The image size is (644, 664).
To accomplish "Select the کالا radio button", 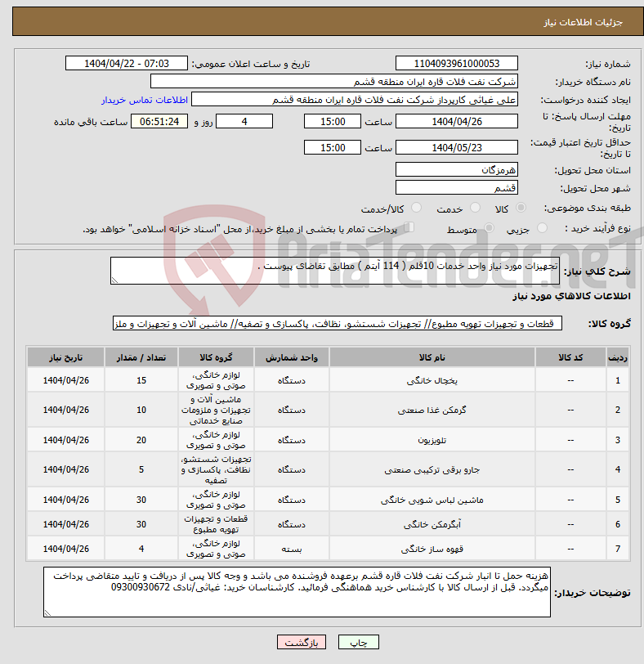I will [521, 208].
